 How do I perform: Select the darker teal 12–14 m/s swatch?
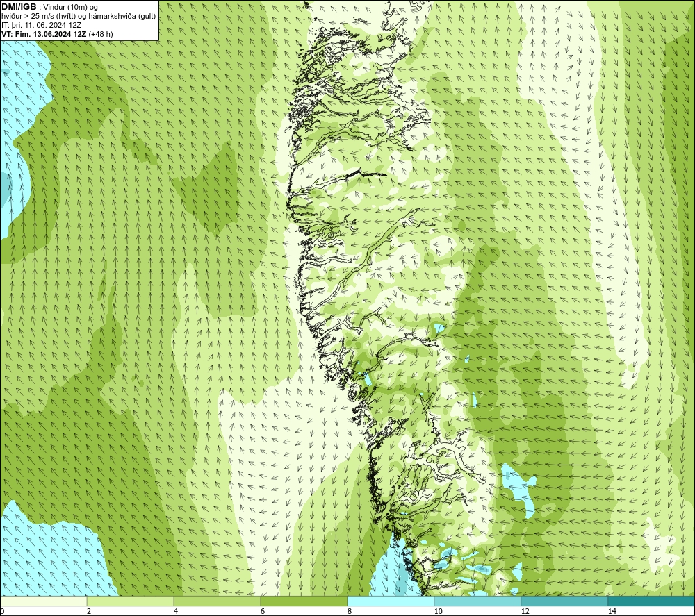(564, 601)
